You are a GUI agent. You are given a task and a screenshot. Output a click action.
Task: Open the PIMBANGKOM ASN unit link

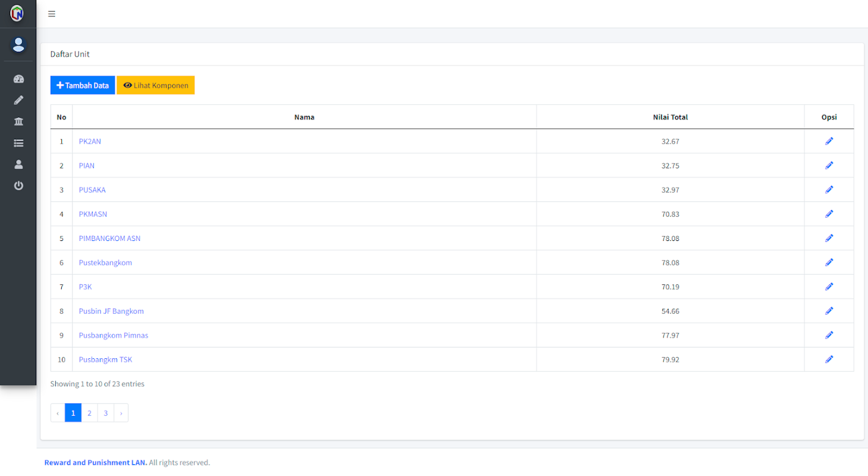pos(109,238)
